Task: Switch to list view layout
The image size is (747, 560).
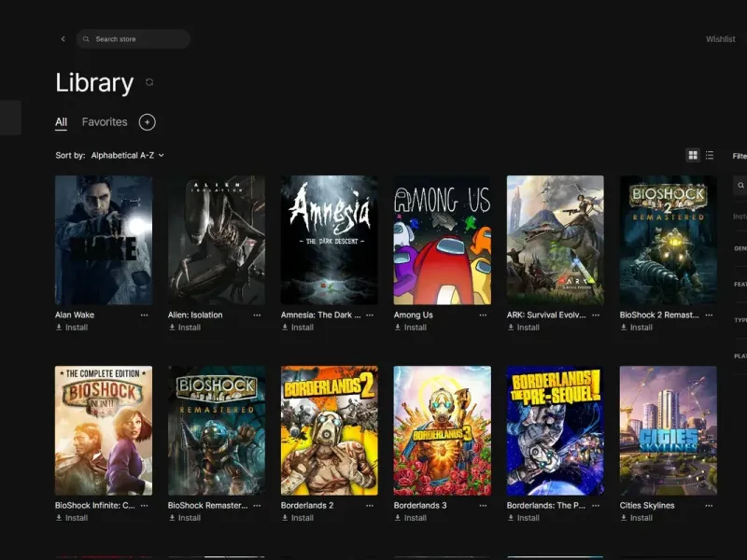Action: tap(710, 155)
